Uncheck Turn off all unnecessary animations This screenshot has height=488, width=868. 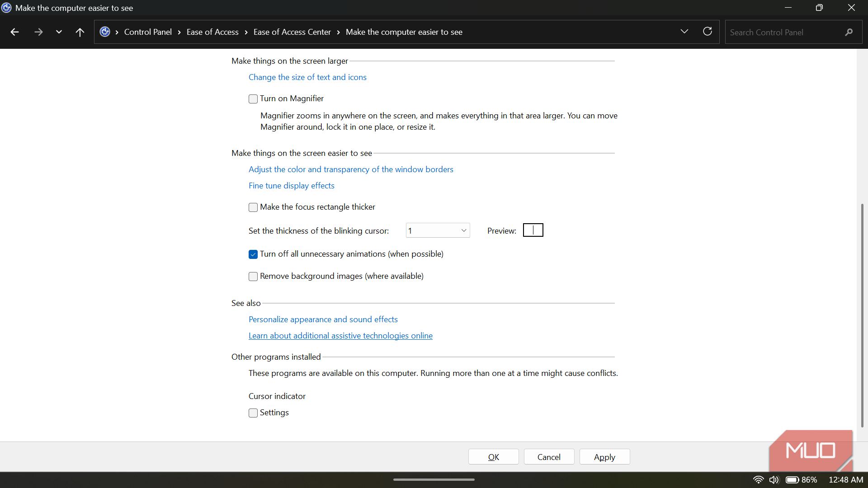[253, 254]
